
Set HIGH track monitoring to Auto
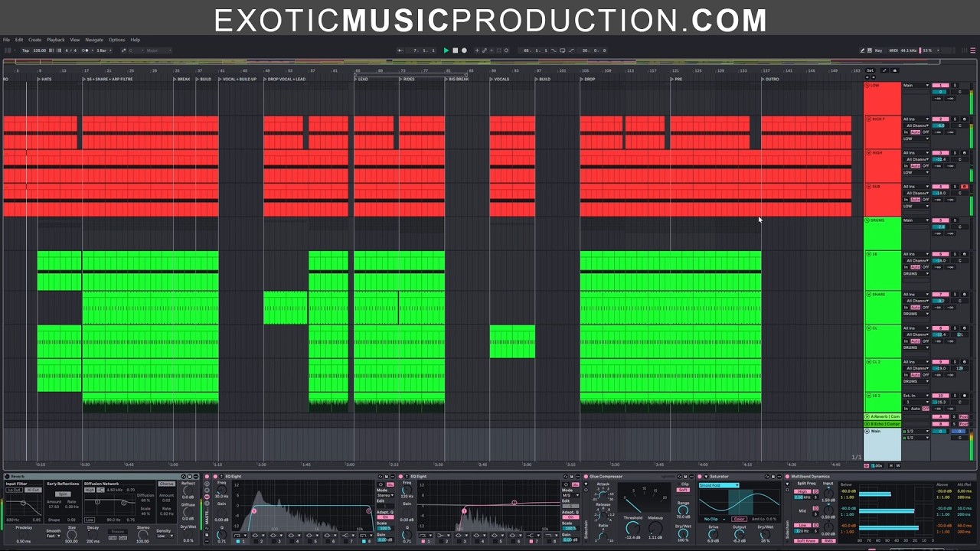916,166
